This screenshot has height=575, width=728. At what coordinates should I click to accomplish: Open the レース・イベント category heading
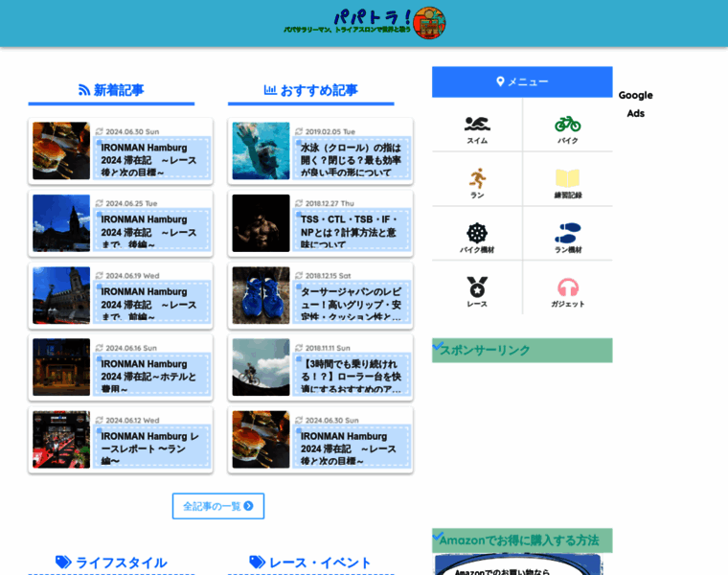tap(311, 563)
